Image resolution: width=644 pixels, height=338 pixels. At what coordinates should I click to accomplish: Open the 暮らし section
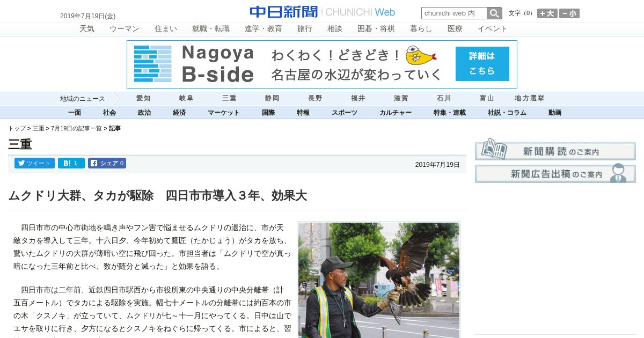click(421, 29)
